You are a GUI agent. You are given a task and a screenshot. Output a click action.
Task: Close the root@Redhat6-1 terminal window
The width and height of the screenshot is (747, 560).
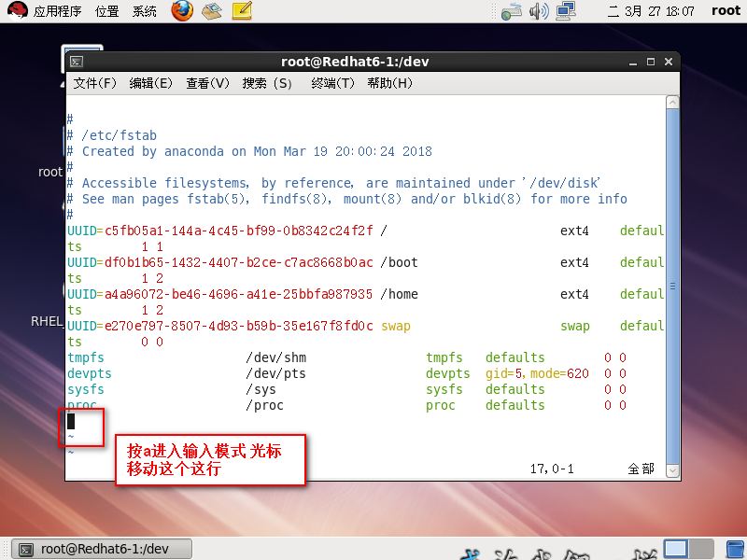[669, 62]
